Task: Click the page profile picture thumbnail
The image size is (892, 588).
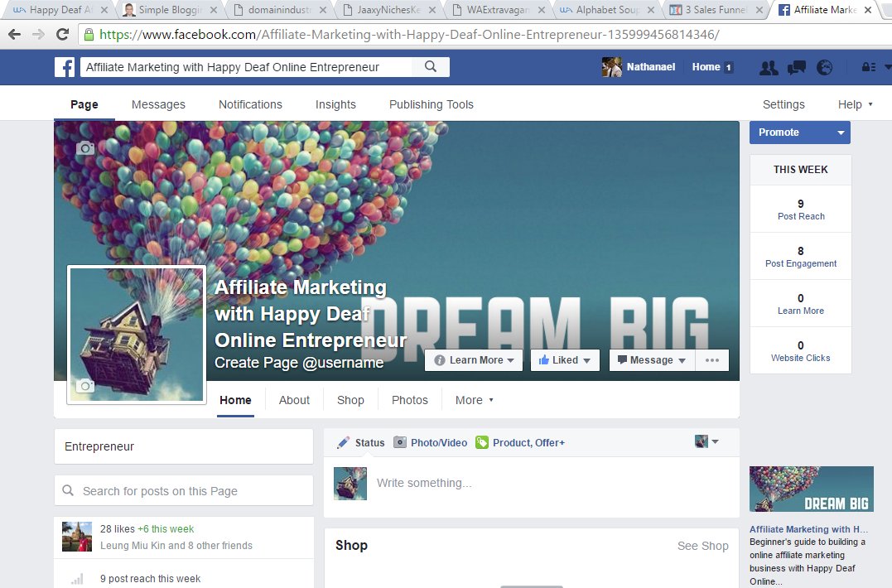Action: (x=137, y=335)
